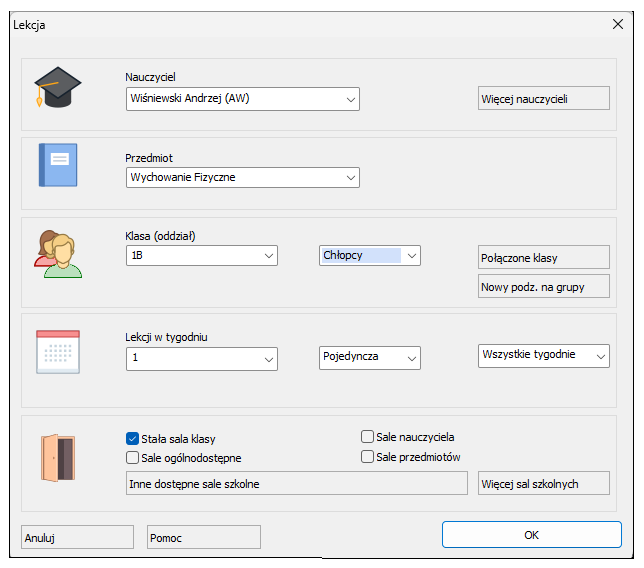Click the calendar lessons-per-week icon
The height and width of the screenshot is (568, 644).
click(x=58, y=352)
